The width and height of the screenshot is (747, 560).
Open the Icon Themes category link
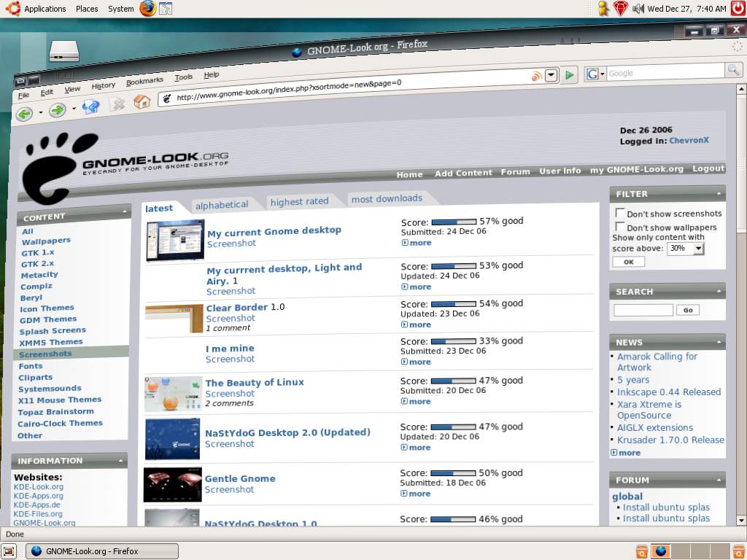47,308
